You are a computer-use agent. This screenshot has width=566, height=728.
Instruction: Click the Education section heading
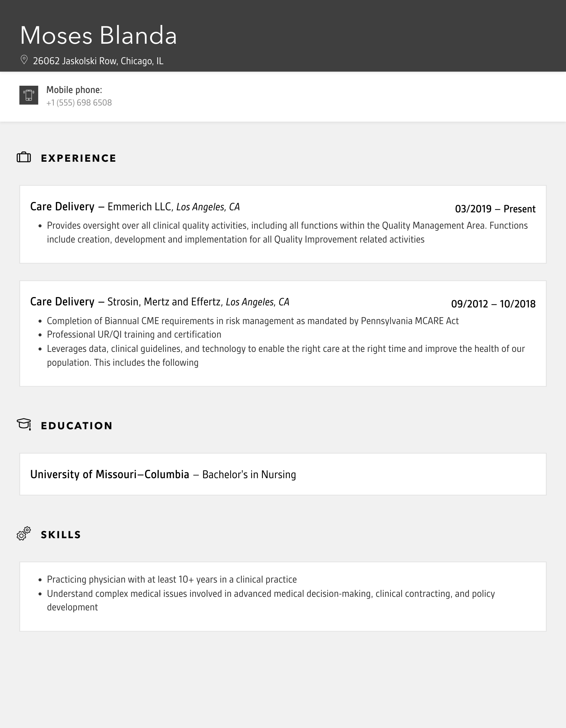(77, 426)
